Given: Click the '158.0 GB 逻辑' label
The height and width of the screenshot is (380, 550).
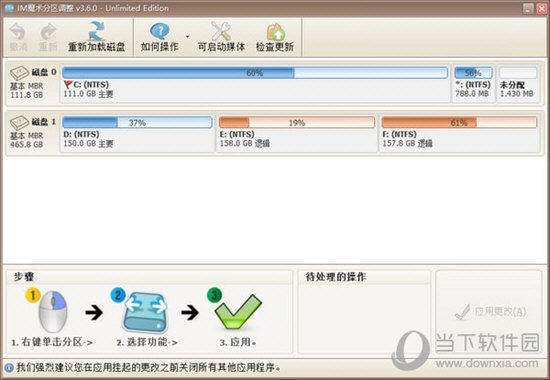Looking at the screenshot, I should (245, 144).
